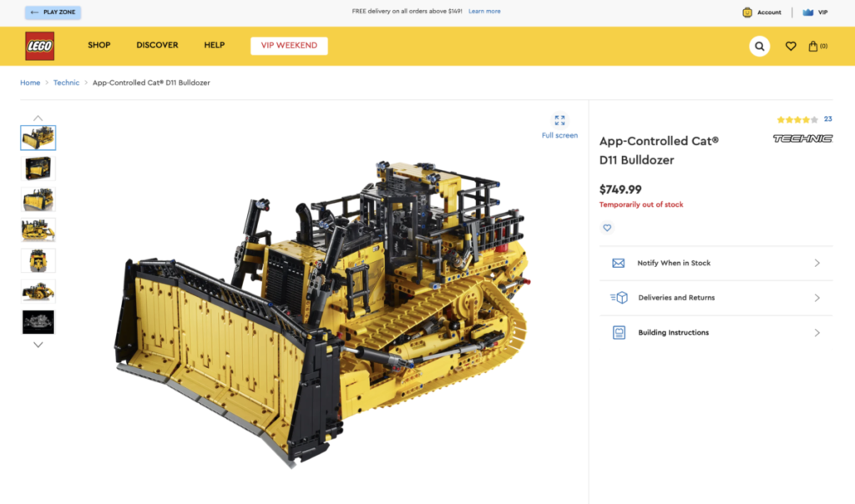Open the VIP link in top bar
This screenshot has height=504, width=855.
point(822,12)
